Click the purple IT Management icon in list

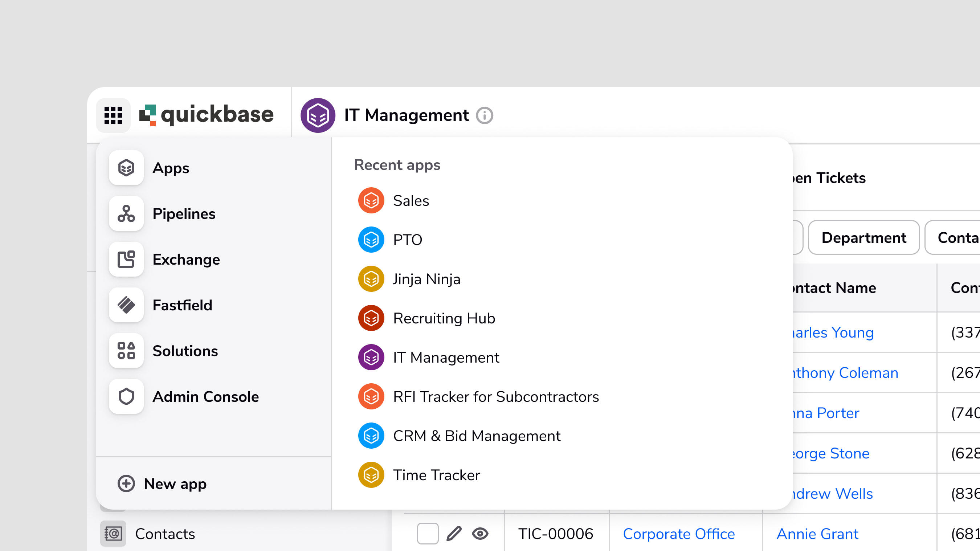(371, 357)
